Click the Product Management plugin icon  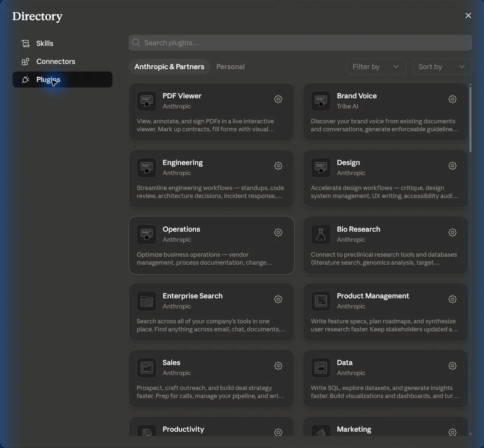[321, 301]
